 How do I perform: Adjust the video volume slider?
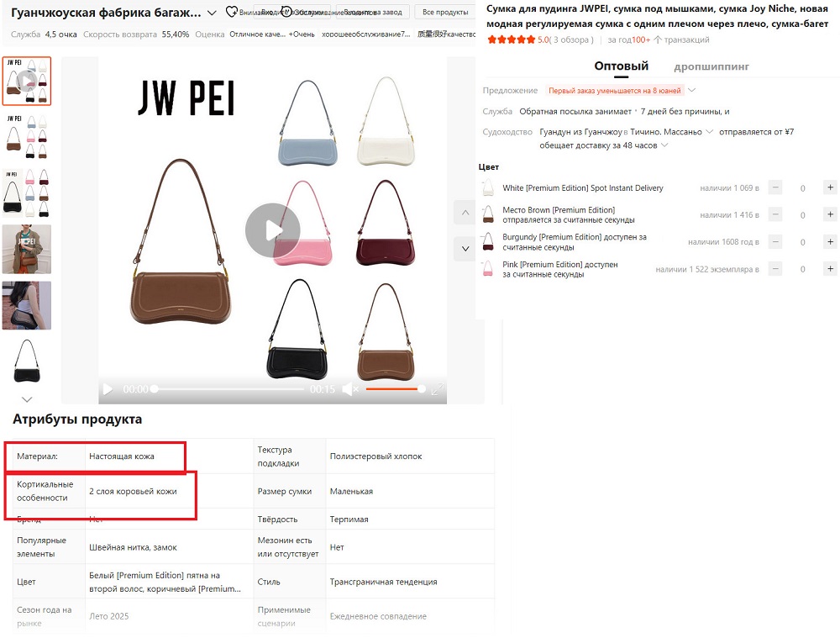(396, 389)
